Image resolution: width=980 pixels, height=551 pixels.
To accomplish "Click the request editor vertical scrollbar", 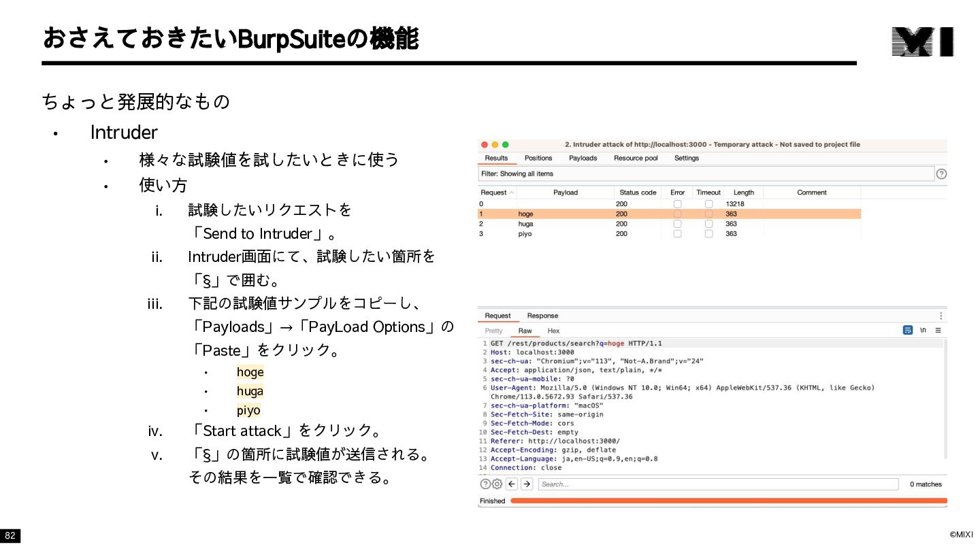I will (945, 398).
